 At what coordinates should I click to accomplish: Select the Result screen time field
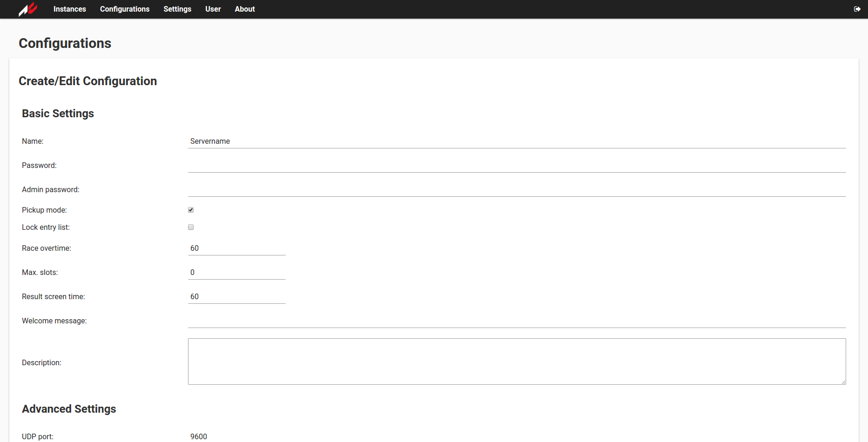click(236, 297)
